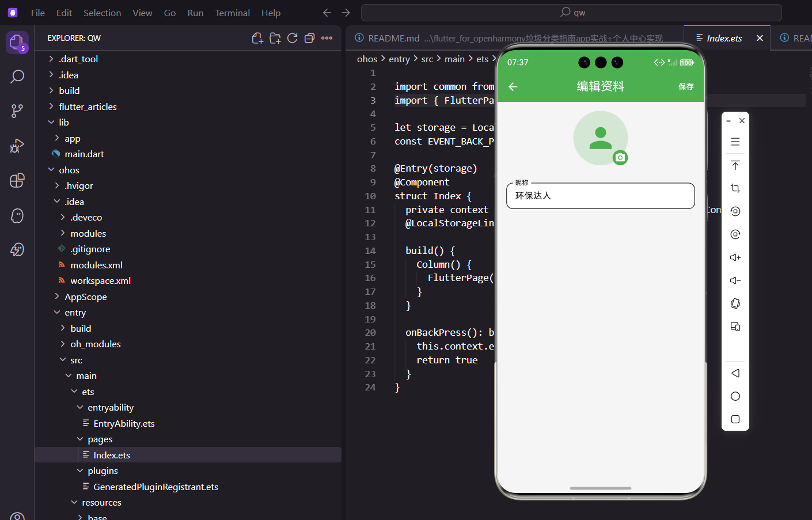The image size is (812, 520).
Task: Click the nickname field containing 环保达人
Action: tap(600, 196)
